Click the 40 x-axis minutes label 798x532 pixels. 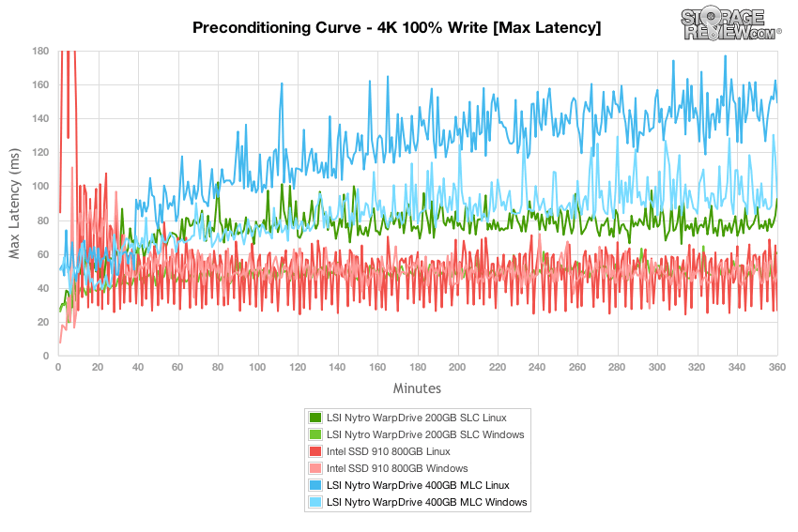[x=137, y=367]
